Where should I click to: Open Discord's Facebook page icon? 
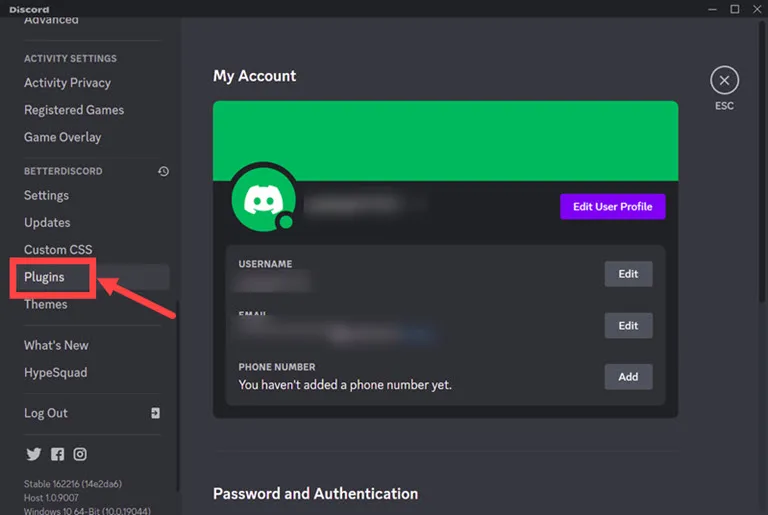57,454
